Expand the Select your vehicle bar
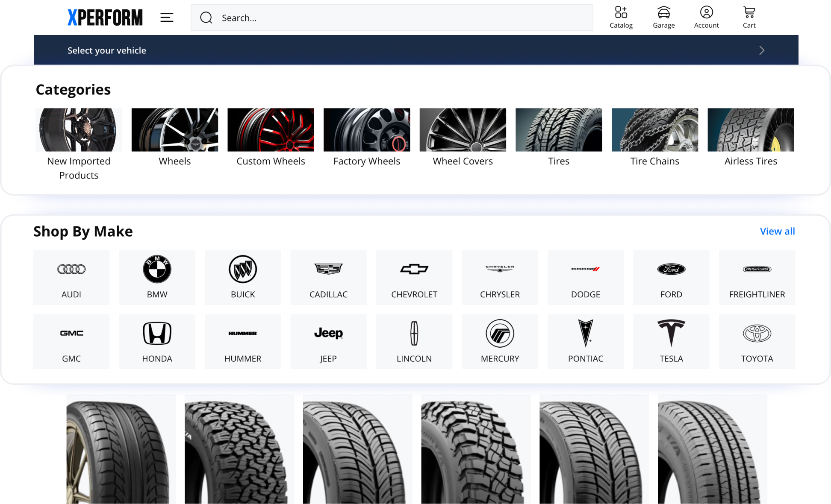 [x=106, y=50]
